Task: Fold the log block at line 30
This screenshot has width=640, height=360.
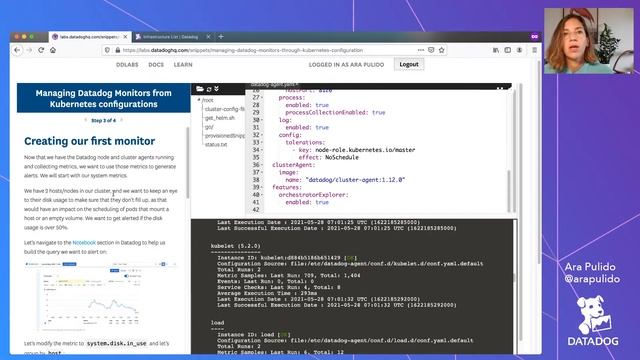Action: [x=262, y=120]
